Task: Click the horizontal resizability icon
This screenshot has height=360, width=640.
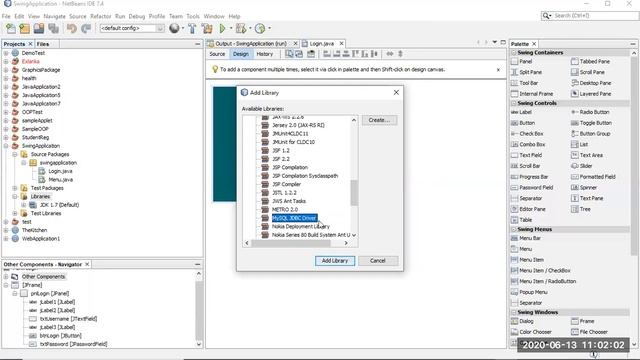Action: [x=390, y=54]
